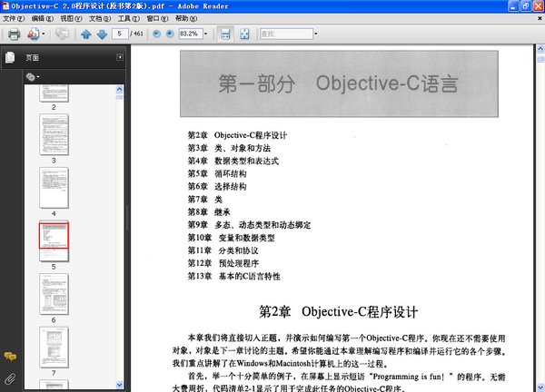Zoom in using the plus button
Viewport: 545px width, 392px height.
170,34
